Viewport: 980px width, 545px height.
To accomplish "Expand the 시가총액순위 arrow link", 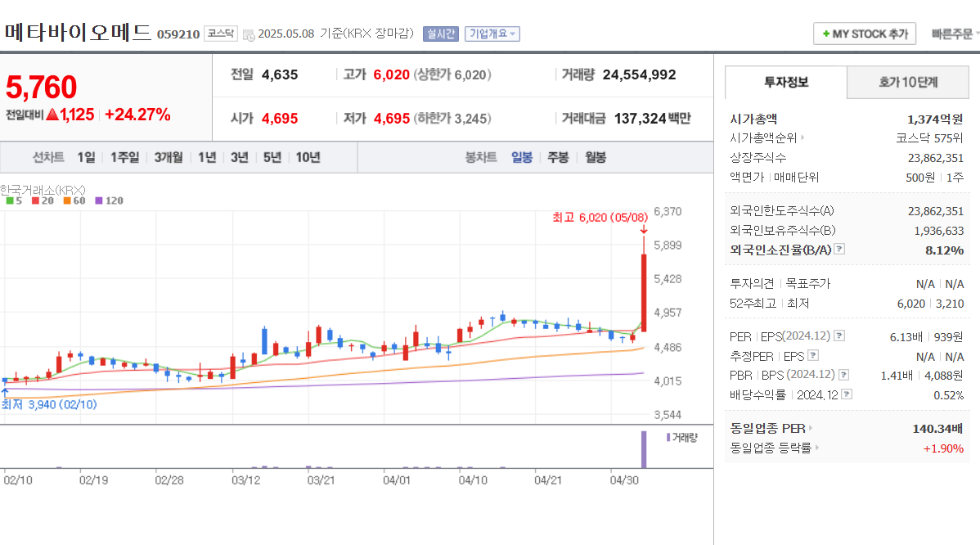I will click(802, 137).
